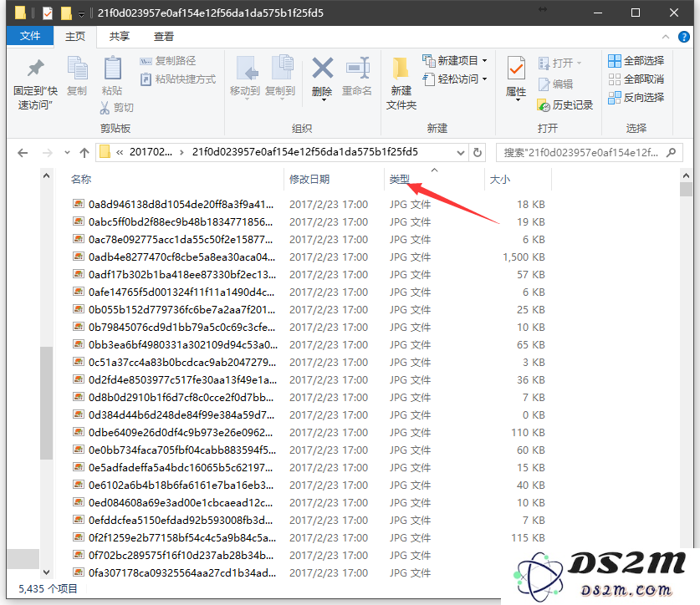700x605 pixels.
Task: Switch to the 主页 (Home) ribbon tab
Action: 75,36
